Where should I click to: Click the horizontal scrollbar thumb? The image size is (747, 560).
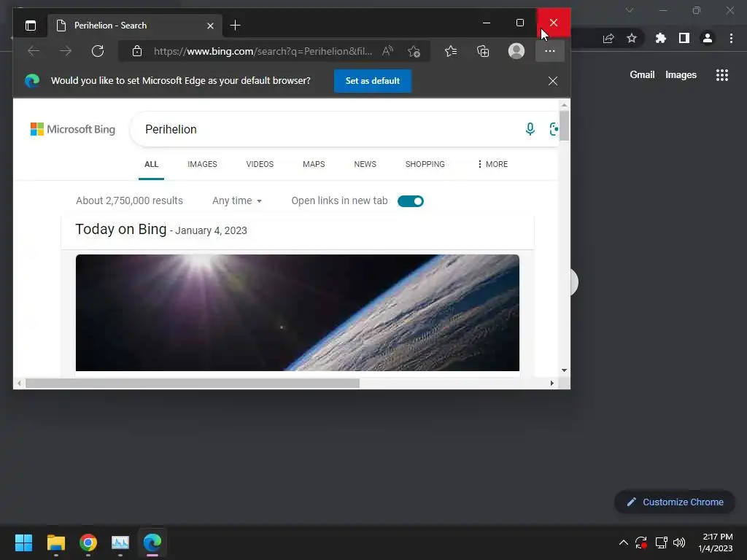tap(193, 384)
